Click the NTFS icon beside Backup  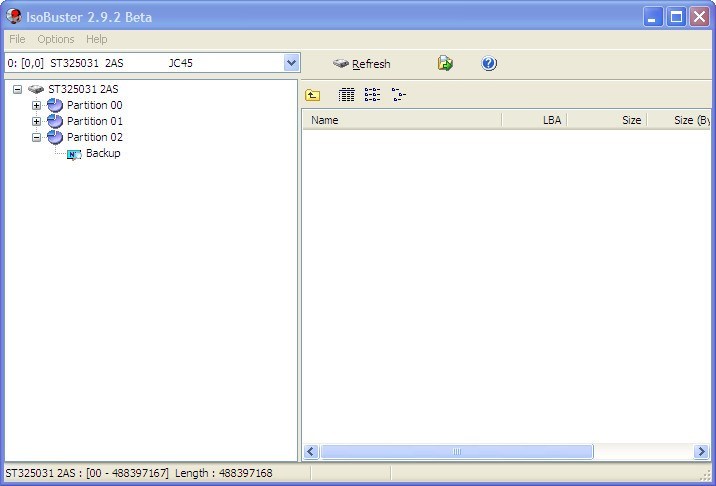pyautogui.click(x=74, y=154)
